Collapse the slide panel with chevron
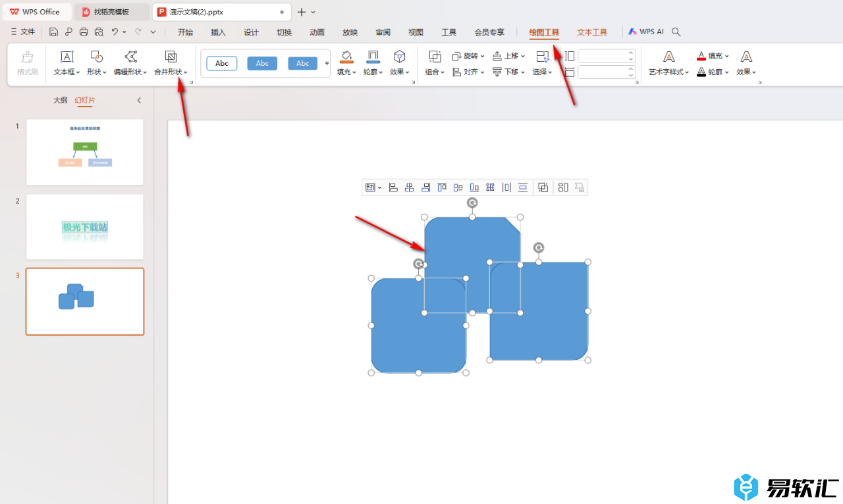 coord(139,100)
